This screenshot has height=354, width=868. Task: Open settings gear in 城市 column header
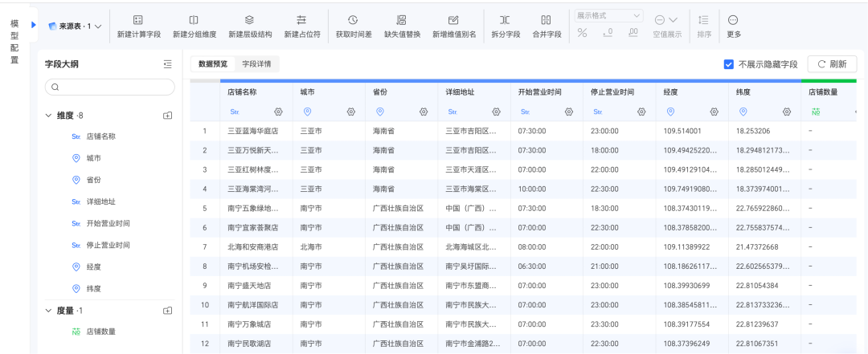[x=351, y=112]
